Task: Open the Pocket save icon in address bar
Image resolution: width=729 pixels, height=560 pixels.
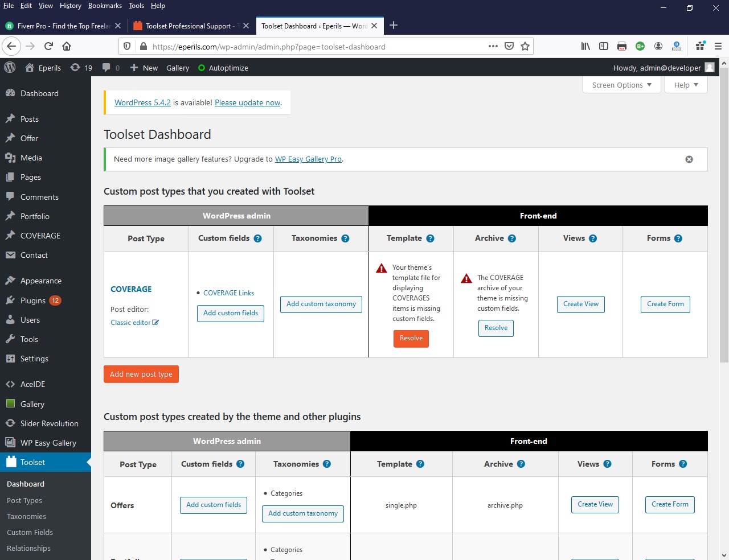Action: pos(509,47)
